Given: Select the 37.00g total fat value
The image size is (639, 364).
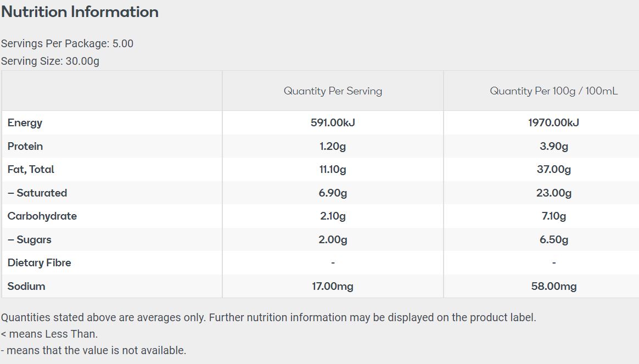Looking at the screenshot, I should [553, 170].
